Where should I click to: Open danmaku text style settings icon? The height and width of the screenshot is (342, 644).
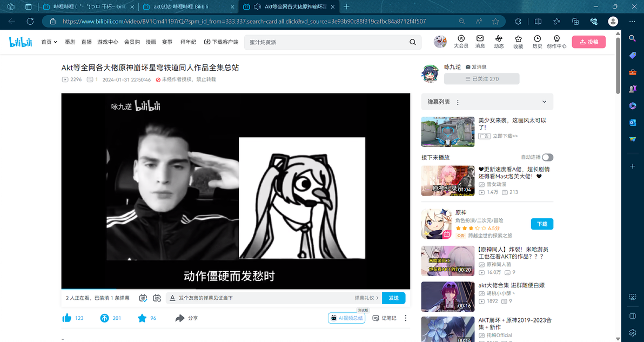172,298
